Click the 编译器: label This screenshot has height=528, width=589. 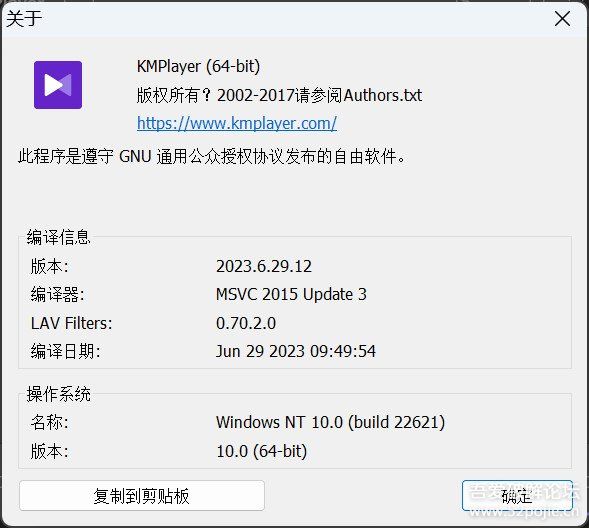coord(57,294)
